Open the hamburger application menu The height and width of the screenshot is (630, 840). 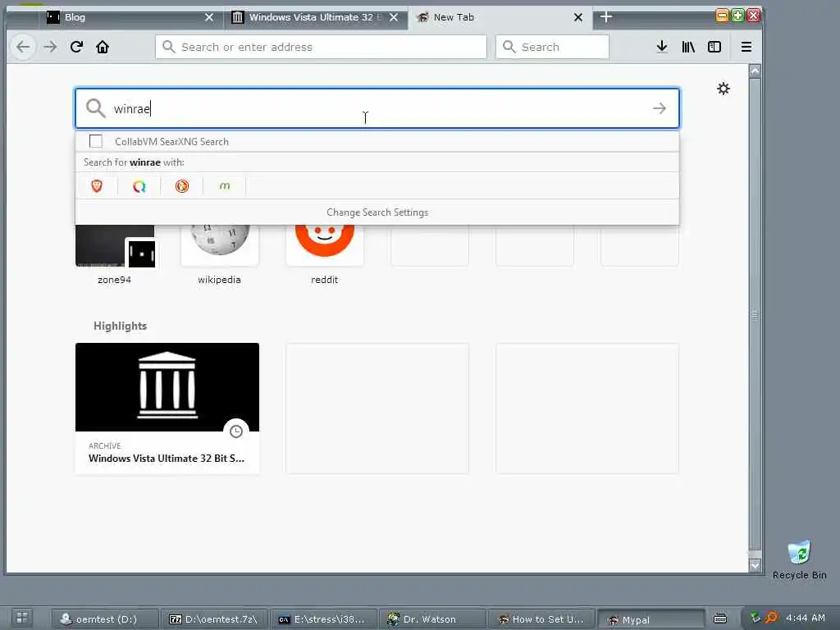click(746, 47)
